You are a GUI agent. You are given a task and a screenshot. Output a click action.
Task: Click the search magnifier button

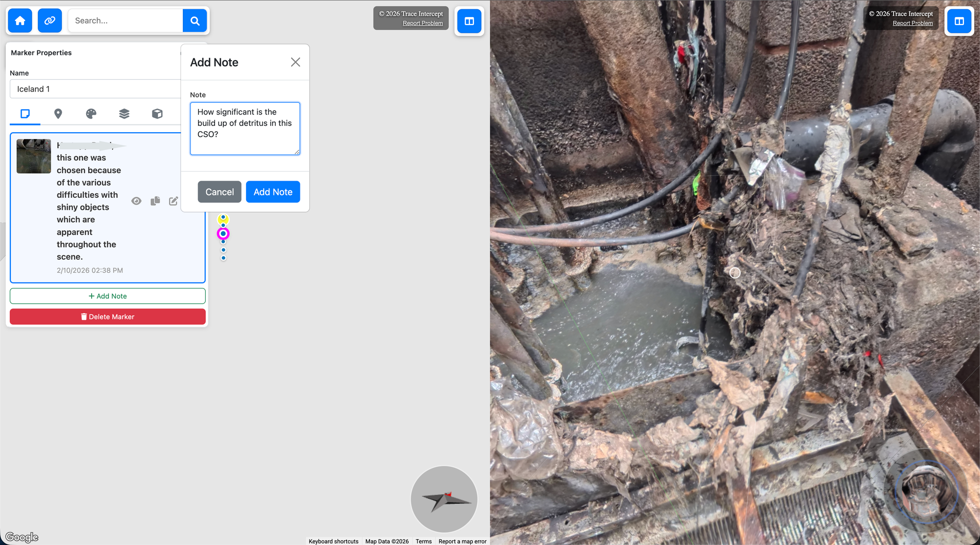195,21
